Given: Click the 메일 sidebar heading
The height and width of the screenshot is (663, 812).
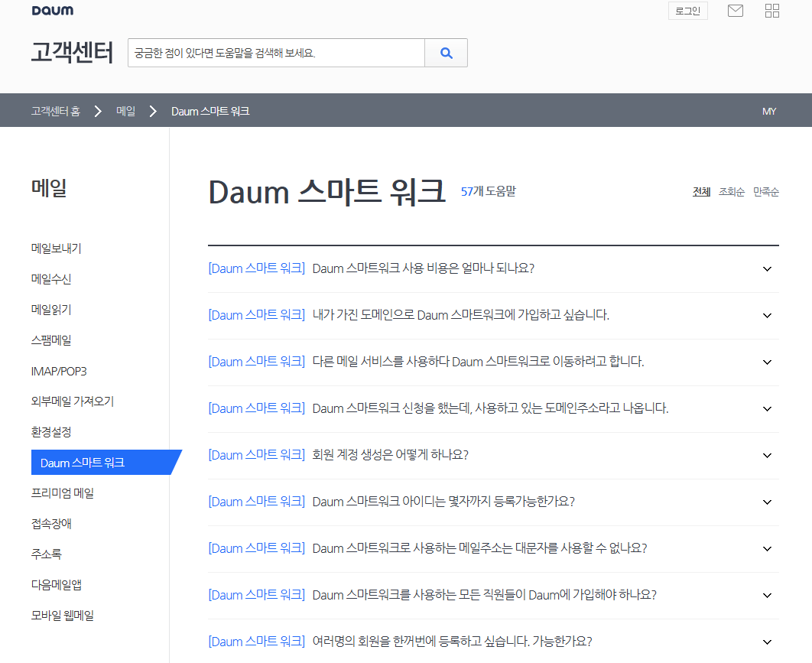Looking at the screenshot, I should pos(49,187).
